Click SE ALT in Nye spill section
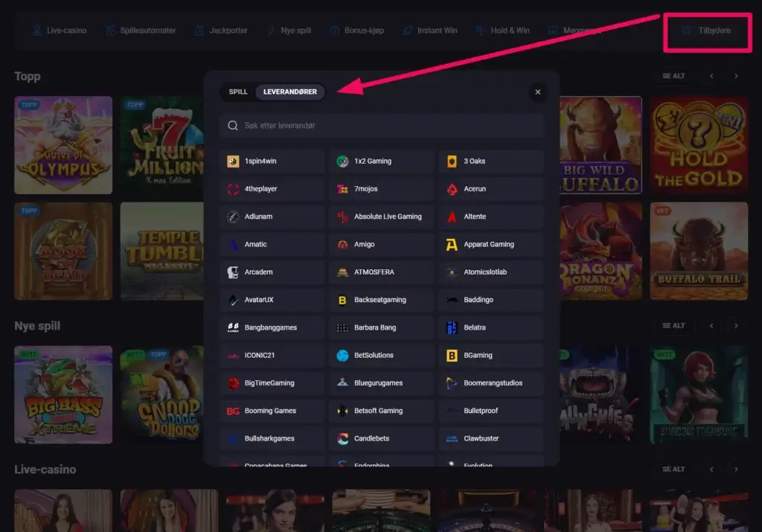The width and height of the screenshot is (762, 532). pyautogui.click(x=673, y=325)
